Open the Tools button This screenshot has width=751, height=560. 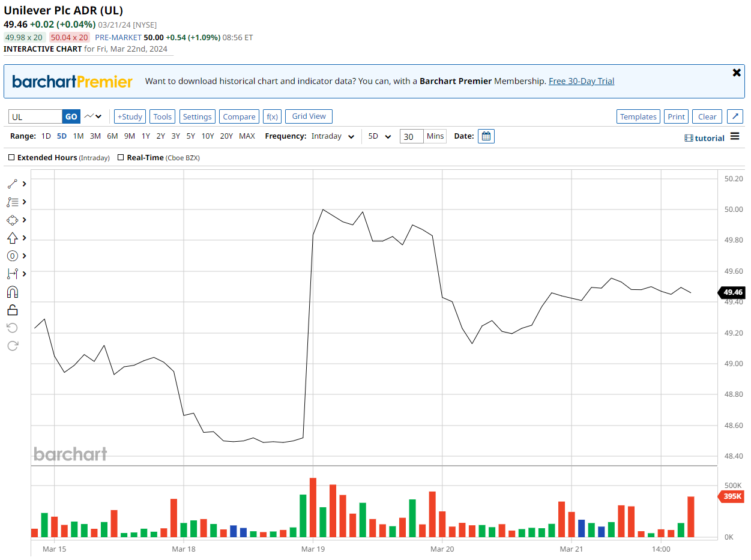(162, 116)
